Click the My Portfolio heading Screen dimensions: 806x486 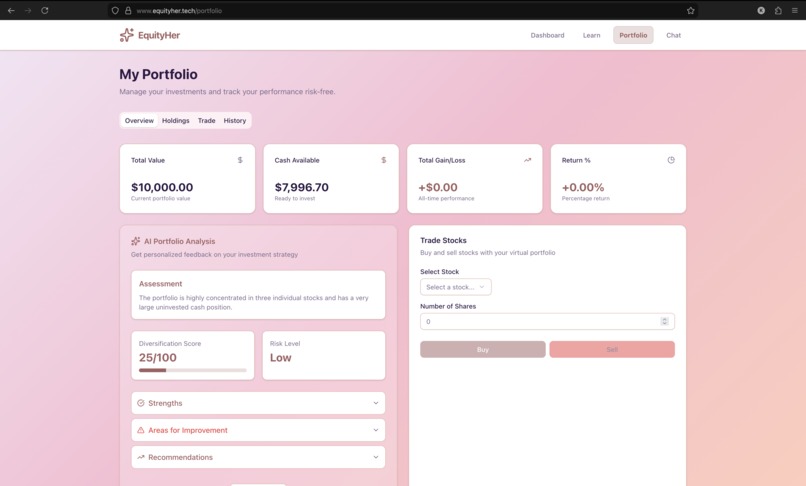[158, 74]
